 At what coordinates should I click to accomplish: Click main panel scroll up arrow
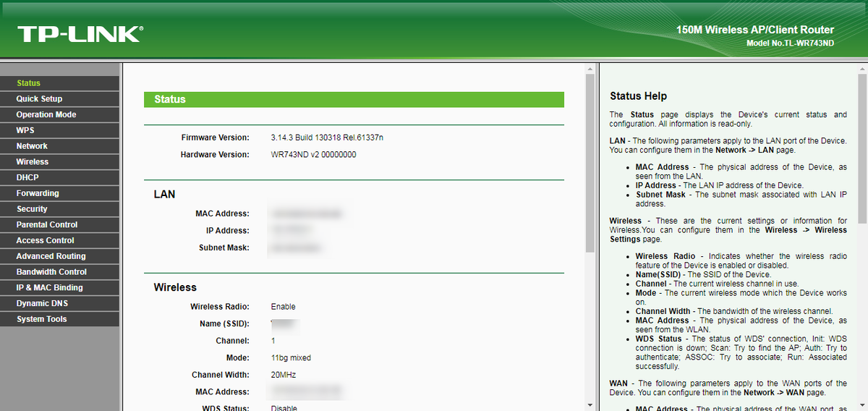point(590,68)
